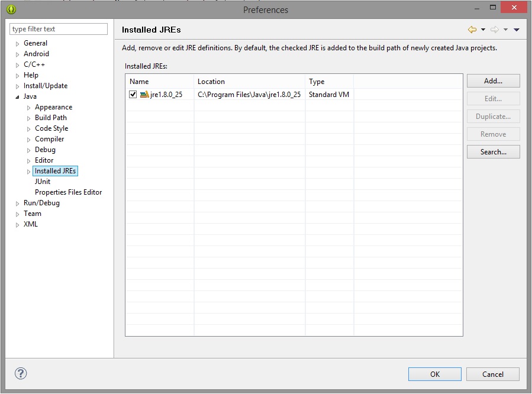Click the Search... button
The height and width of the screenshot is (394, 532).
click(494, 152)
